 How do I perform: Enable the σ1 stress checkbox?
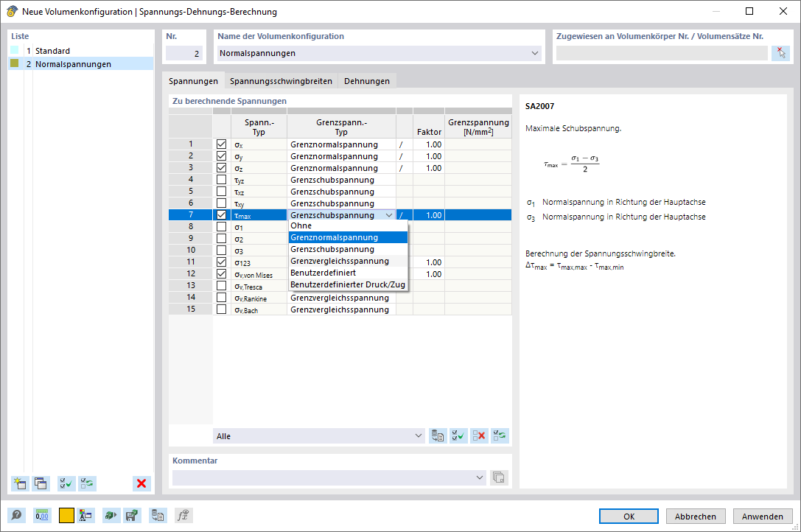click(x=221, y=226)
